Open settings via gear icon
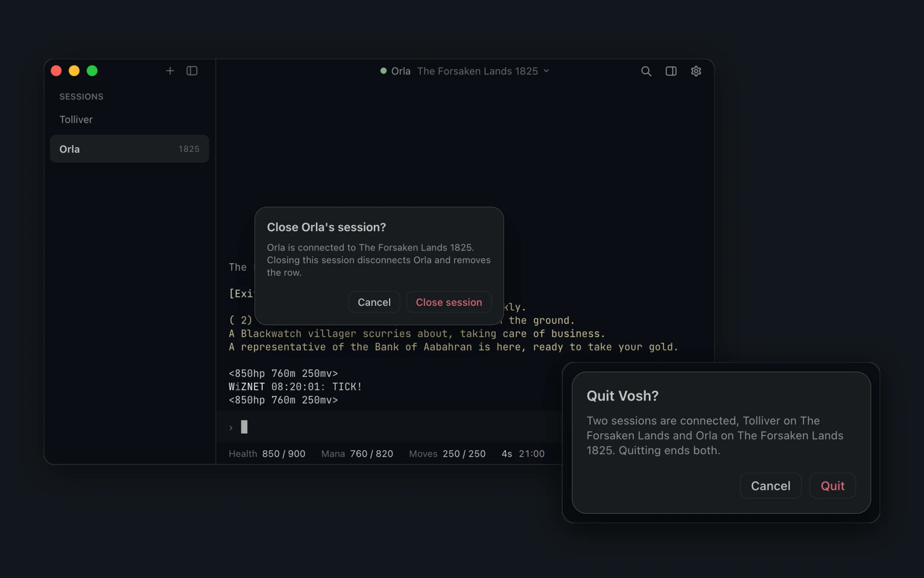 (696, 71)
